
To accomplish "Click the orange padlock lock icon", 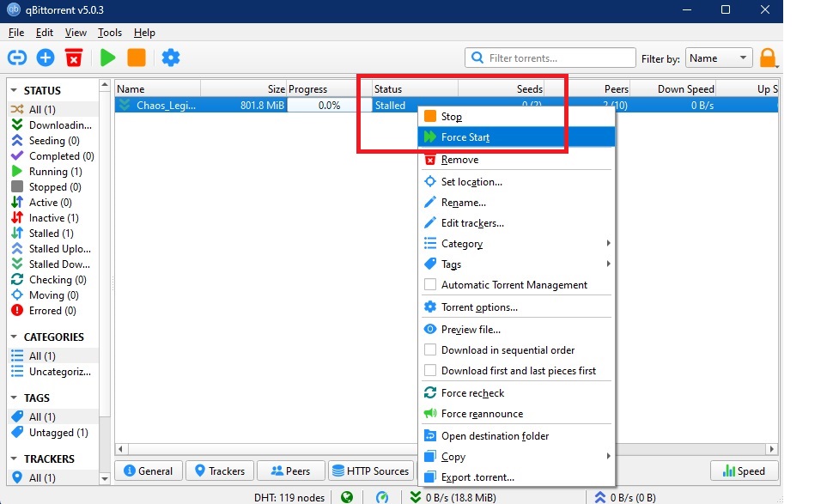I will tap(769, 58).
